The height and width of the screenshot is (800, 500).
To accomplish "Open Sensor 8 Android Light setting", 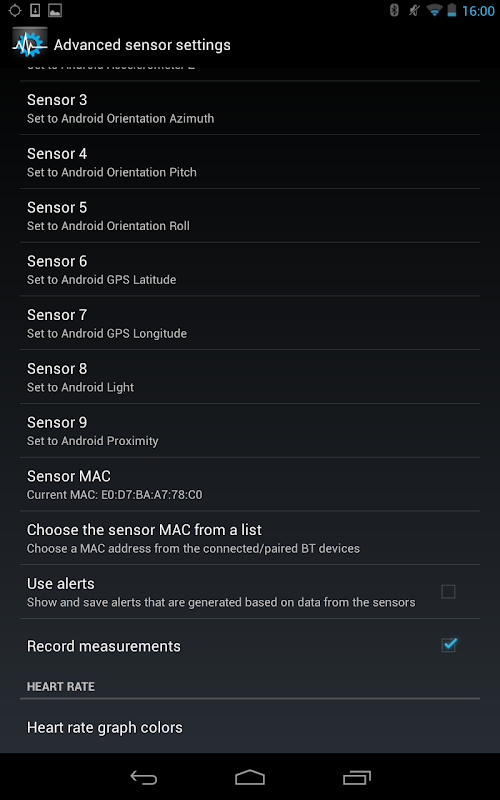I will click(x=250, y=377).
